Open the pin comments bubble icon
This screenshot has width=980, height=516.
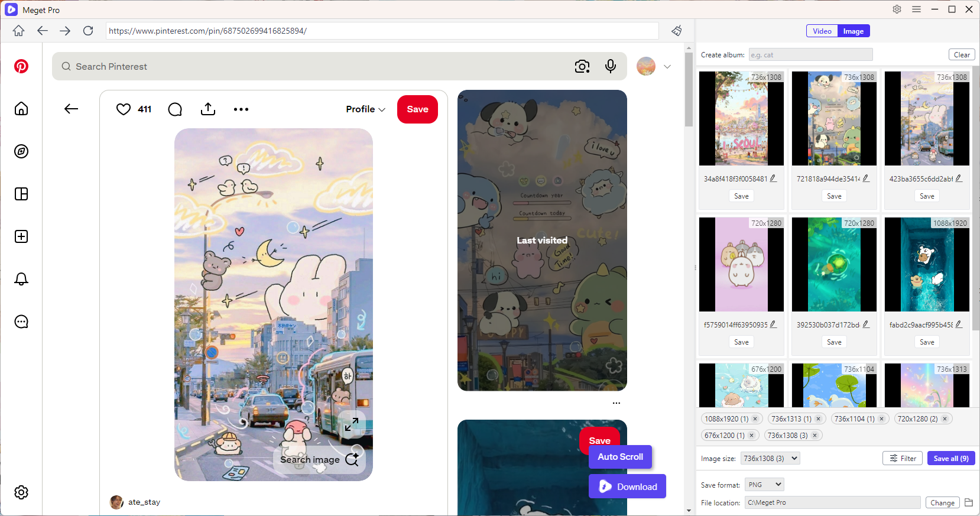175,109
